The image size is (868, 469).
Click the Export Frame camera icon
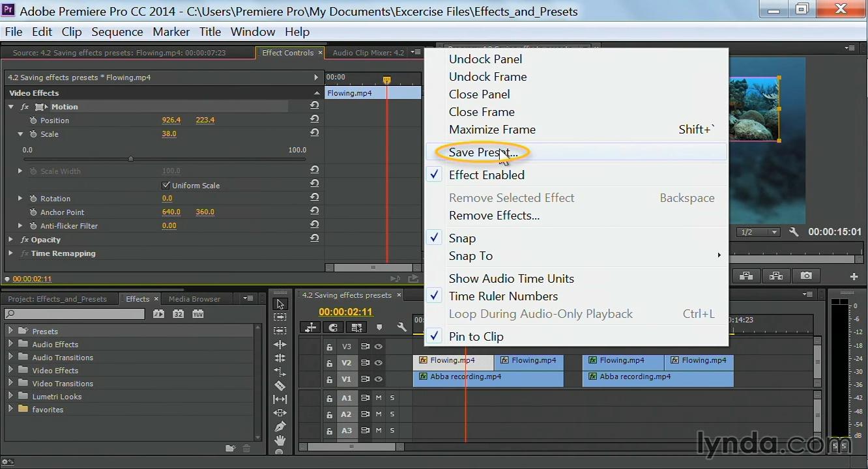(x=806, y=276)
